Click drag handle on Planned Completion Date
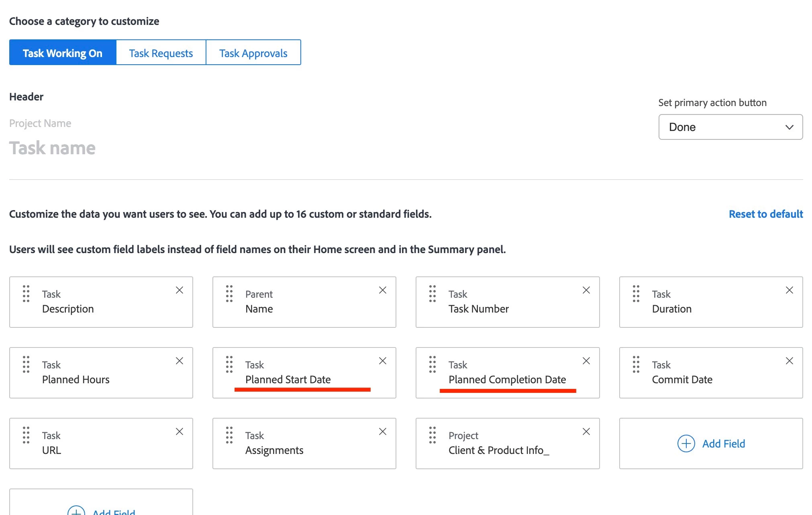Viewport: 812px width, 515px height. point(433,364)
